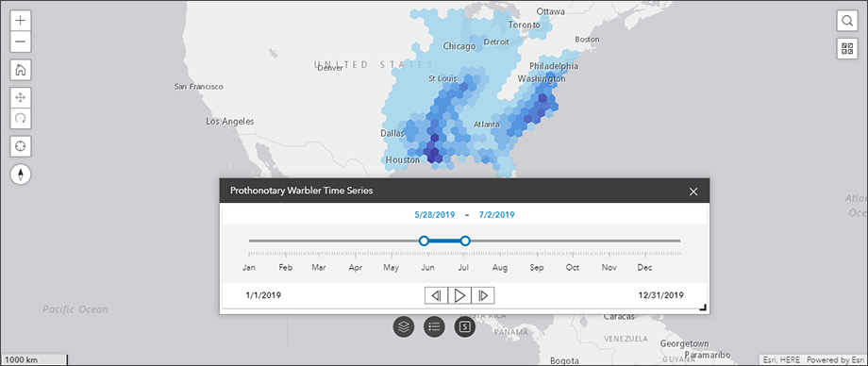Image resolution: width=868 pixels, height=366 pixels.
Task: Select the rotate navigation tool
Action: (21, 119)
